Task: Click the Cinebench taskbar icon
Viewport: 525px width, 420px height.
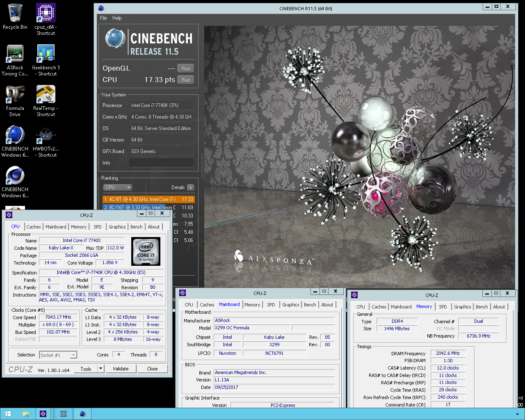Action: [82, 414]
